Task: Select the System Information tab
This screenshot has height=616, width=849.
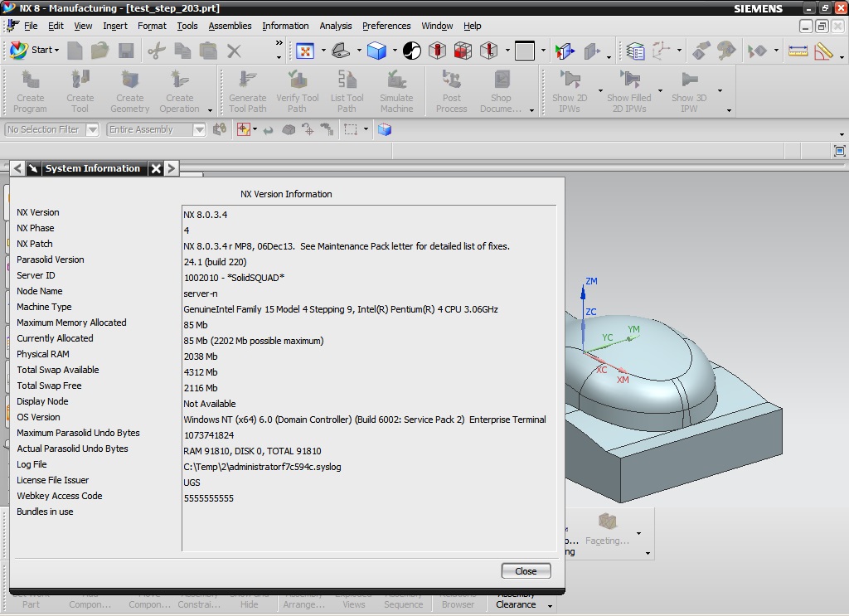Action: point(93,168)
